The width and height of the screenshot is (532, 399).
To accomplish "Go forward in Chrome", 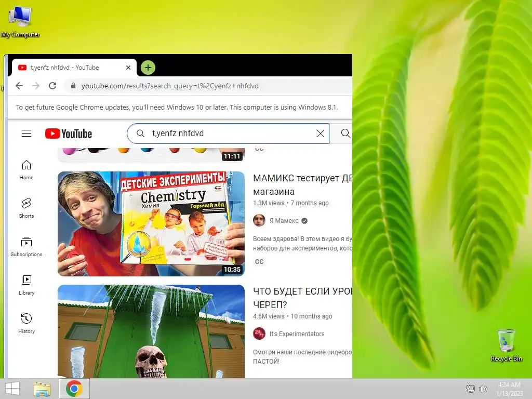I will tap(36, 86).
